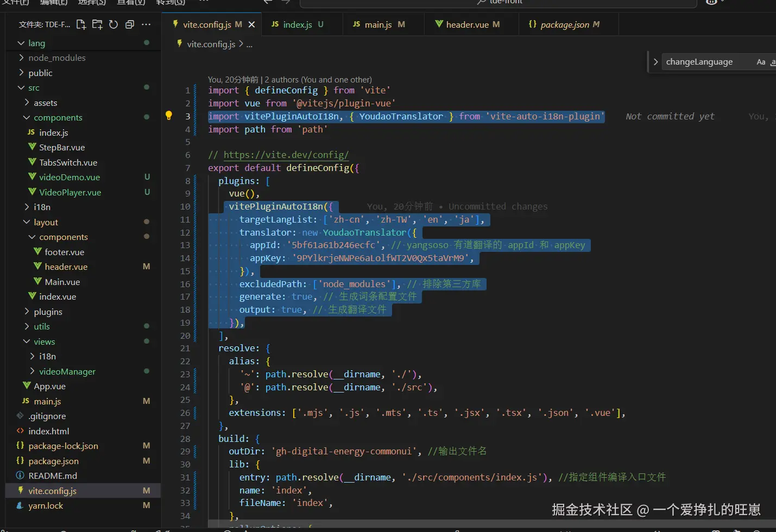The width and height of the screenshot is (776, 532).
Task: Click the New Folder icon in explorer header
Action: point(97,24)
